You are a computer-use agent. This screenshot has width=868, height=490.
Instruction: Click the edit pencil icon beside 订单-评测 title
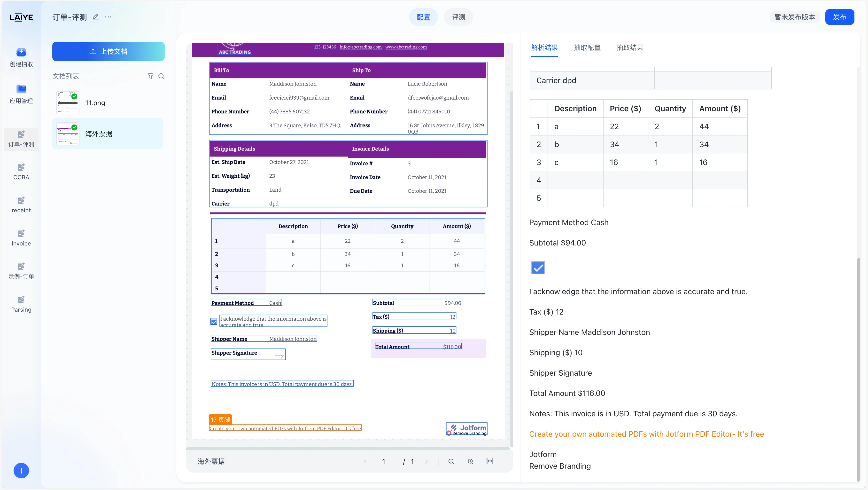95,17
